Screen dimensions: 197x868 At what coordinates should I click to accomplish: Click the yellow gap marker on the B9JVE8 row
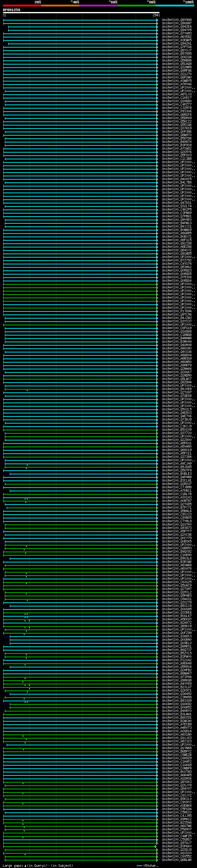pyautogui.click(x=27, y=390)
